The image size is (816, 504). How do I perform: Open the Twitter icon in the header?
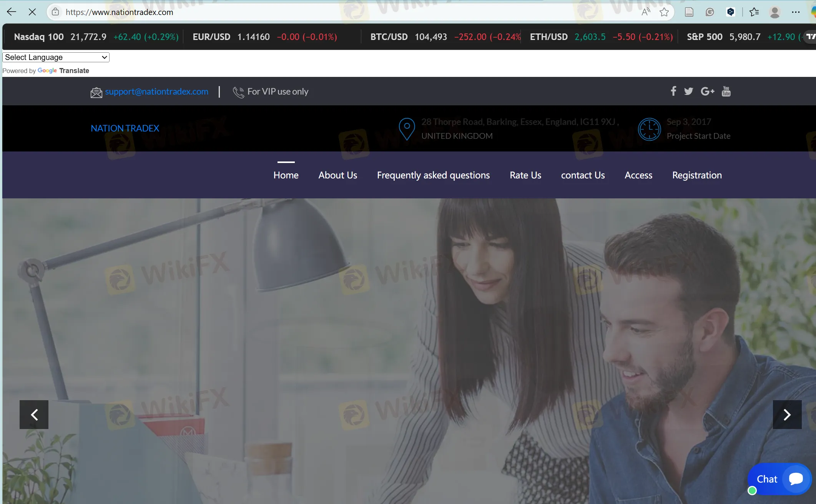pyautogui.click(x=688, y=91)
